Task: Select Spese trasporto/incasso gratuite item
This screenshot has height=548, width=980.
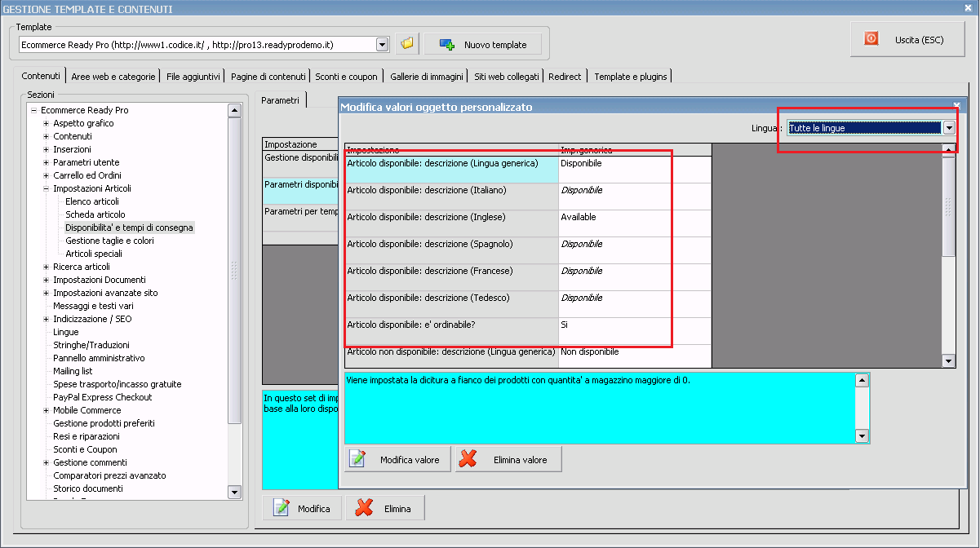Action: coord(118,384)
